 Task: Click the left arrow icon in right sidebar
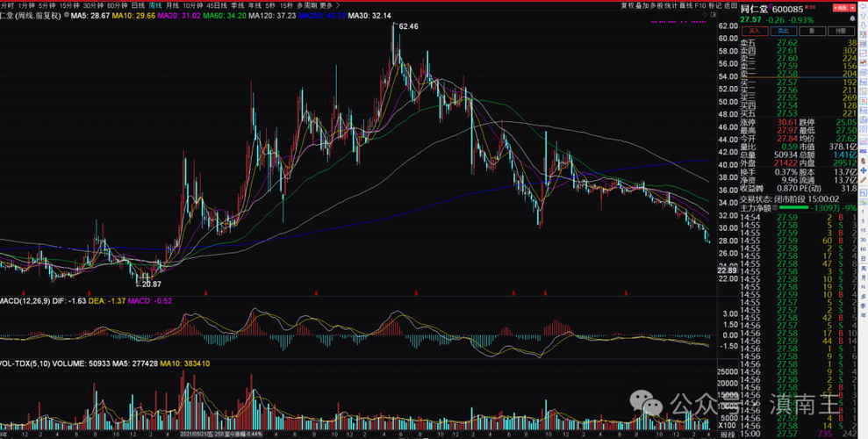(x=863, y=6)
